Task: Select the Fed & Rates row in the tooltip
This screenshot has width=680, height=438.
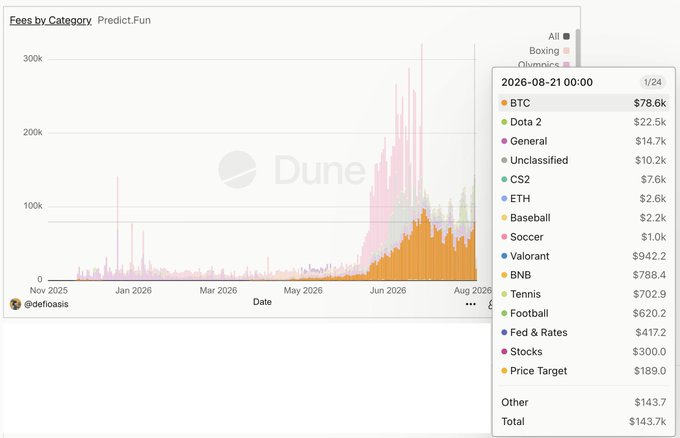Action: [583, 332]
